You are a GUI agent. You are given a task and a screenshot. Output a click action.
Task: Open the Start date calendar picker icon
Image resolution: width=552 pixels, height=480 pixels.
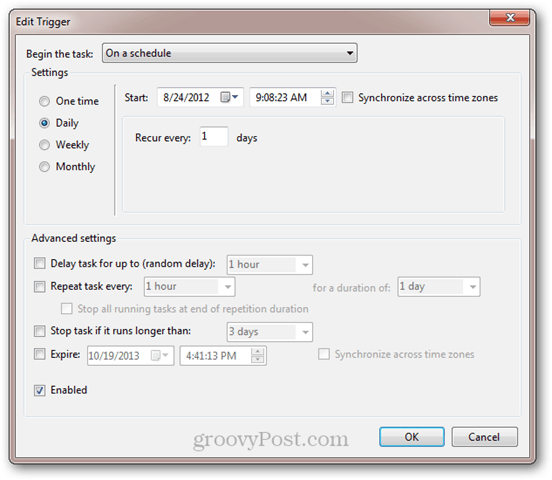[229, 97]
